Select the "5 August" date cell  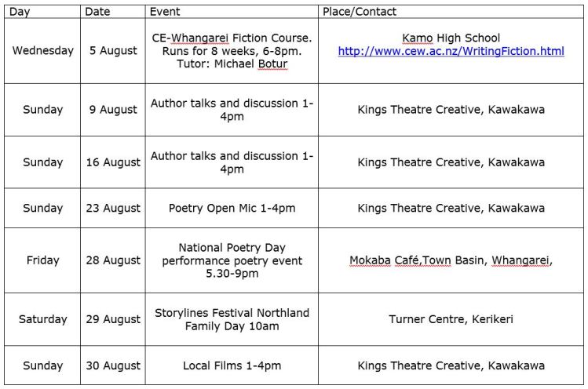(x=113, y=50)
